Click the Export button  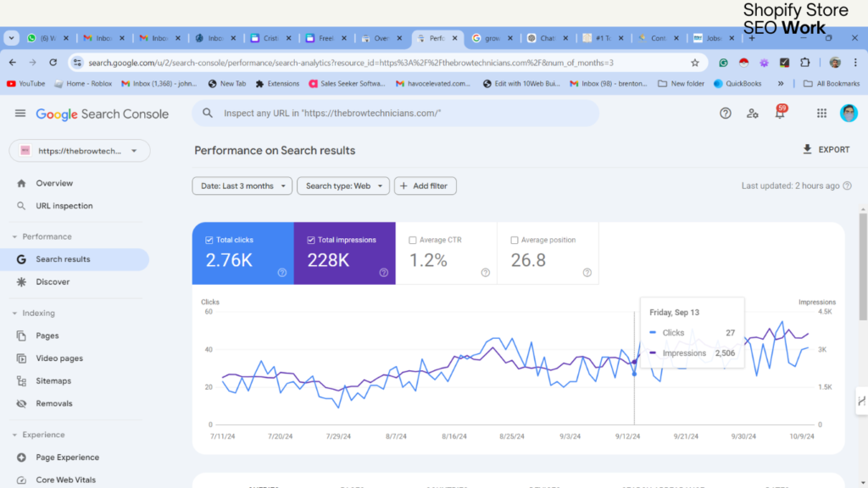(826, 149)
